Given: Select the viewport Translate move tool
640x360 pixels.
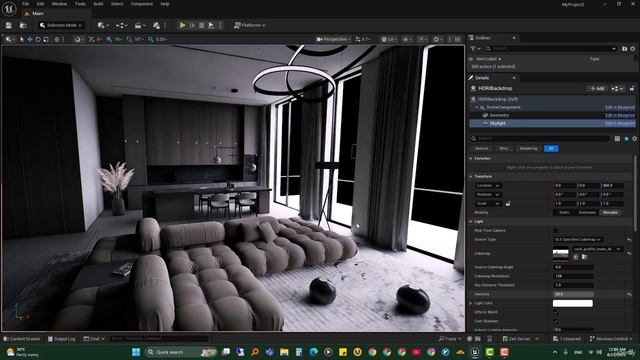Looking at the screenshot, I should tap(30, 39).
